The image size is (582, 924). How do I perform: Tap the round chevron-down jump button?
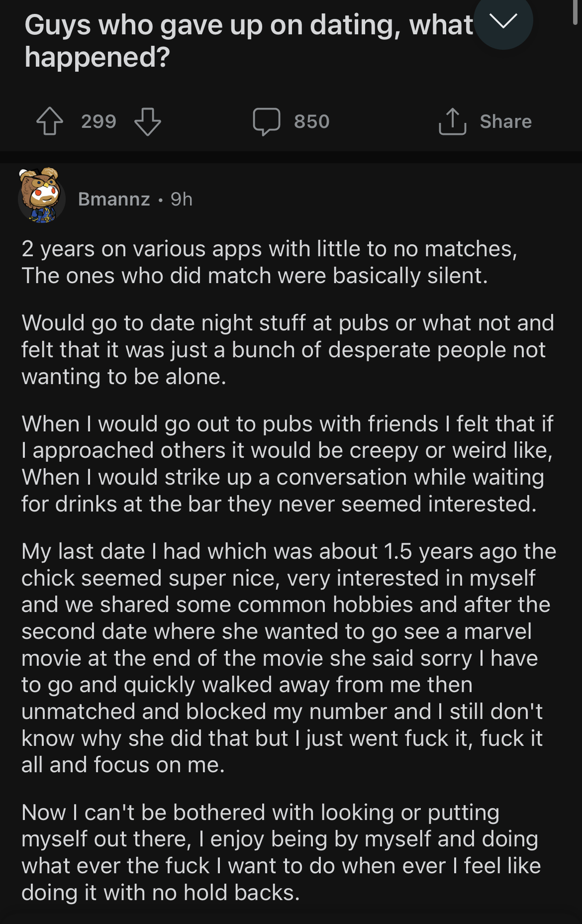pos(503,21)
